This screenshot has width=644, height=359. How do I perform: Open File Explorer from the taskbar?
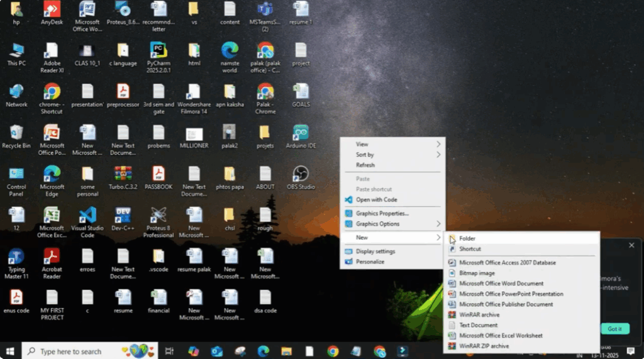click(x=286, y=351)
